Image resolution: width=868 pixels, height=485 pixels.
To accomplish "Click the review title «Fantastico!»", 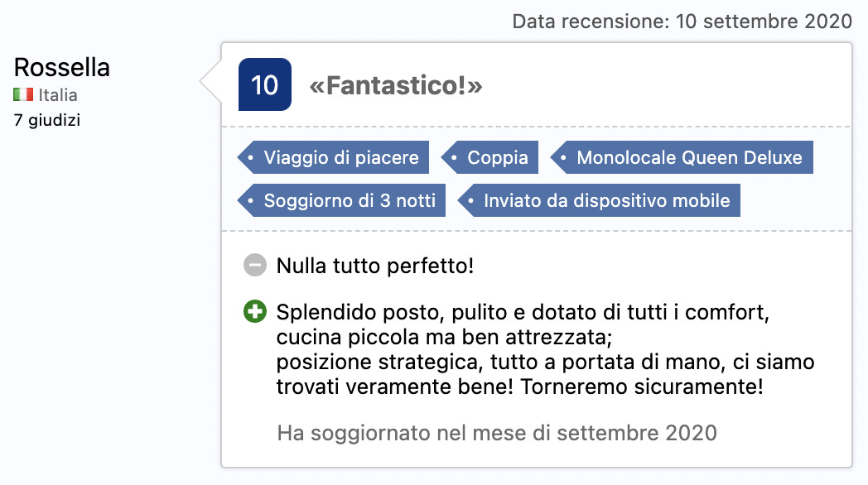I will (396, 86).
